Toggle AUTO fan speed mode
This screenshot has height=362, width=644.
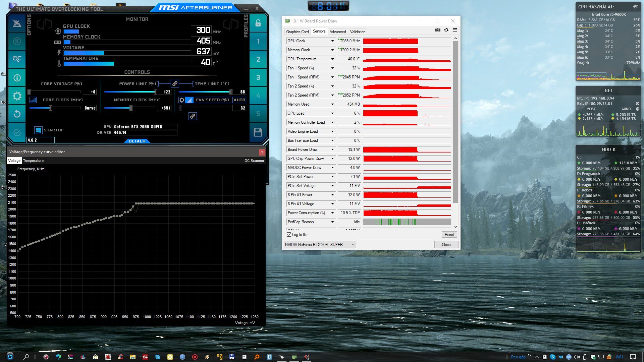point(239,100)
